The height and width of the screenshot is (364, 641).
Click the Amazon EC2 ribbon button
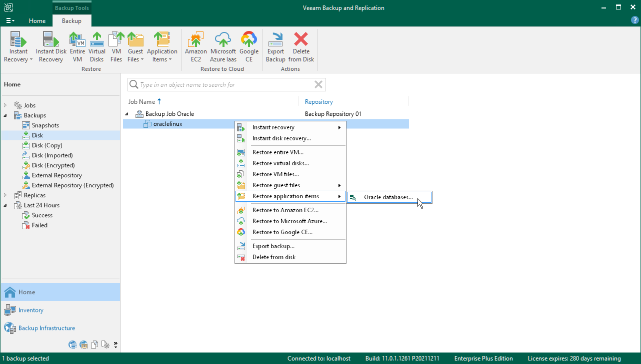196,47
